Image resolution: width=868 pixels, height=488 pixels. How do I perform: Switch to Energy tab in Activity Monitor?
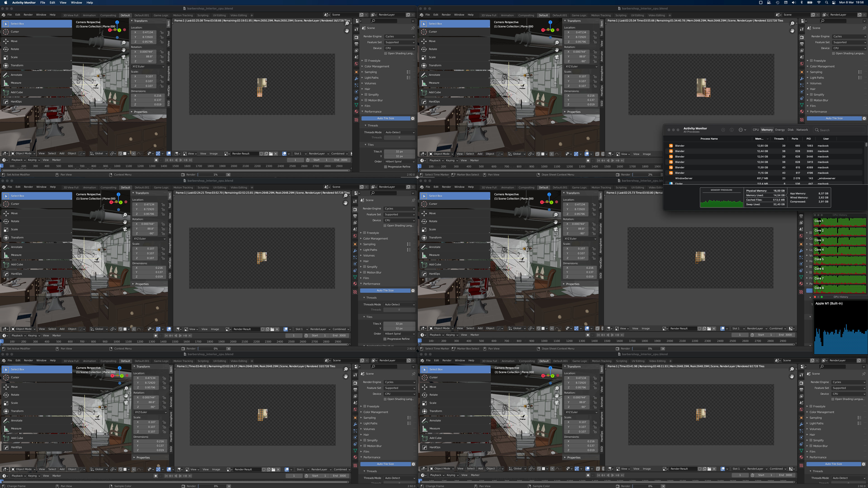pyautogui.click(x=780, y=130)
